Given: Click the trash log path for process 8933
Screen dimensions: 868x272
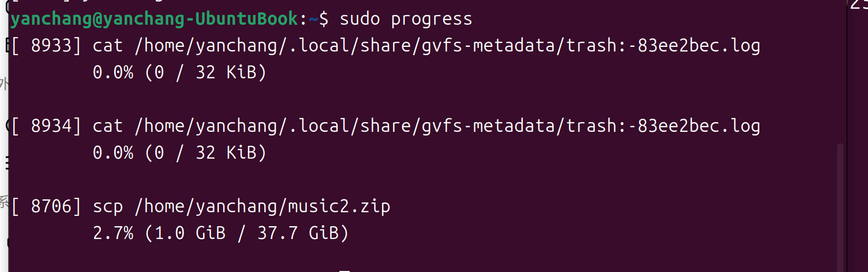Looking at the screenshot, I should point(447,46).
